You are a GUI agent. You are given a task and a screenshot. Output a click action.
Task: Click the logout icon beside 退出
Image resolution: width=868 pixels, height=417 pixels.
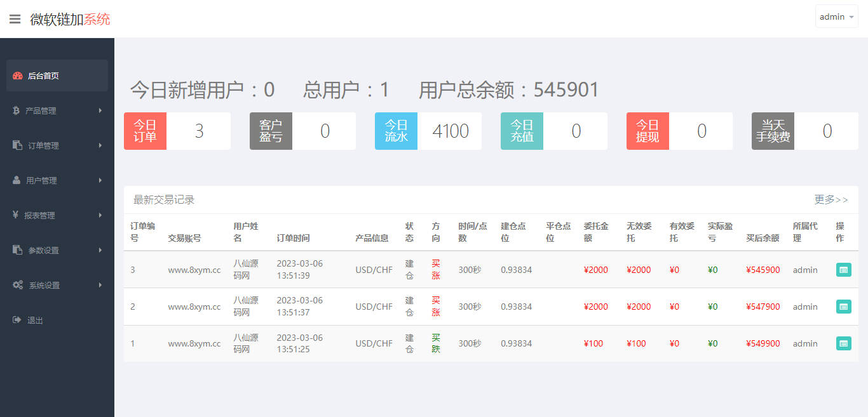[x=17, y=320]
